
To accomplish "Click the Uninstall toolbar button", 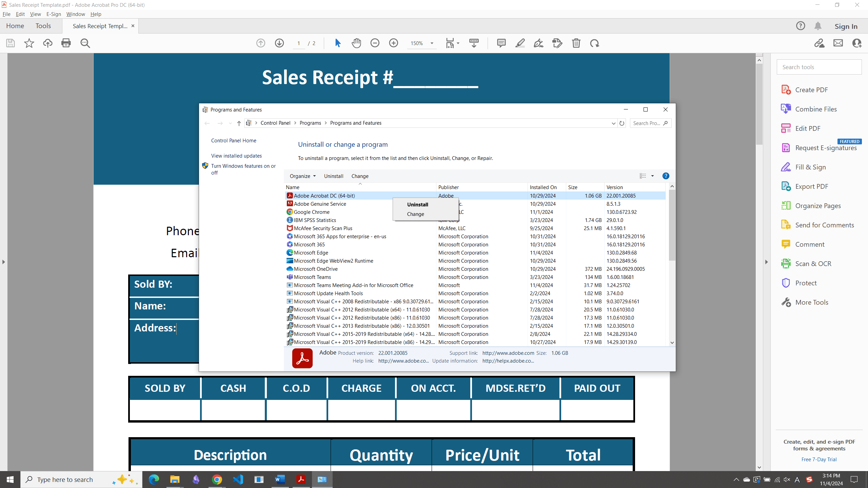I will tap(334, 176).
